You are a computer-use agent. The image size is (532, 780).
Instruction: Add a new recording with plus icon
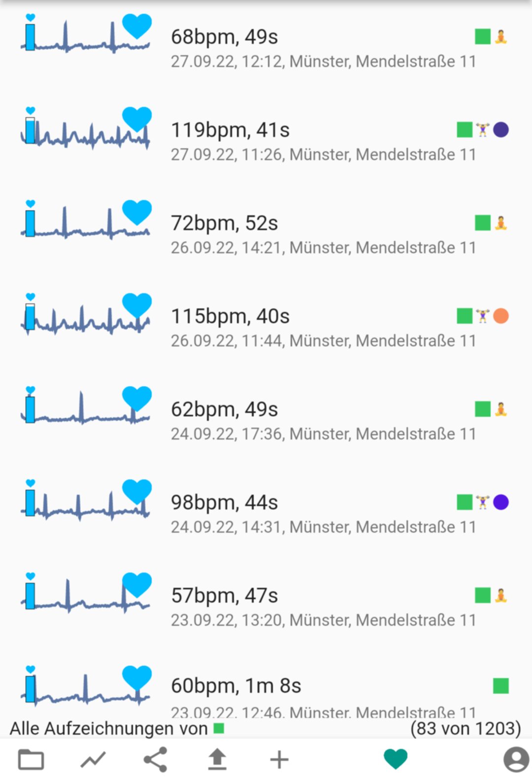[x=279, y=759]
